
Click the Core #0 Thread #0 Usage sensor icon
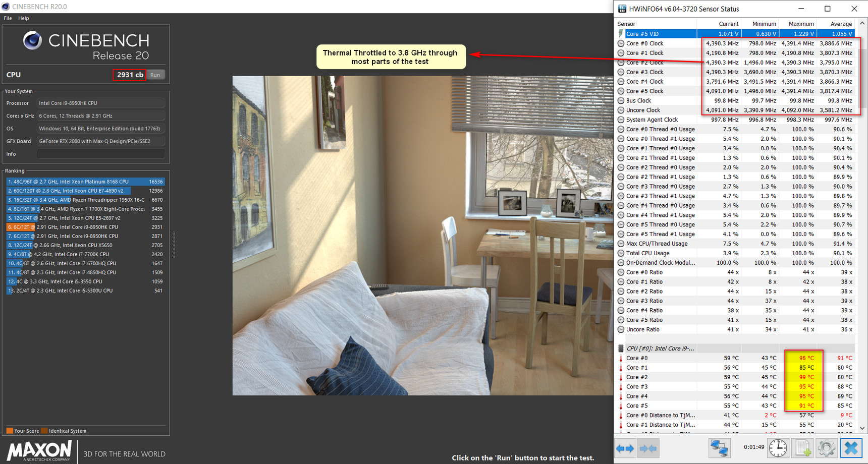tap(621, 129)
